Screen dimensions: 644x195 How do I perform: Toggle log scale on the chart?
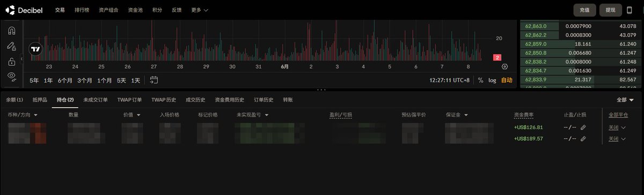click(492, 80)
